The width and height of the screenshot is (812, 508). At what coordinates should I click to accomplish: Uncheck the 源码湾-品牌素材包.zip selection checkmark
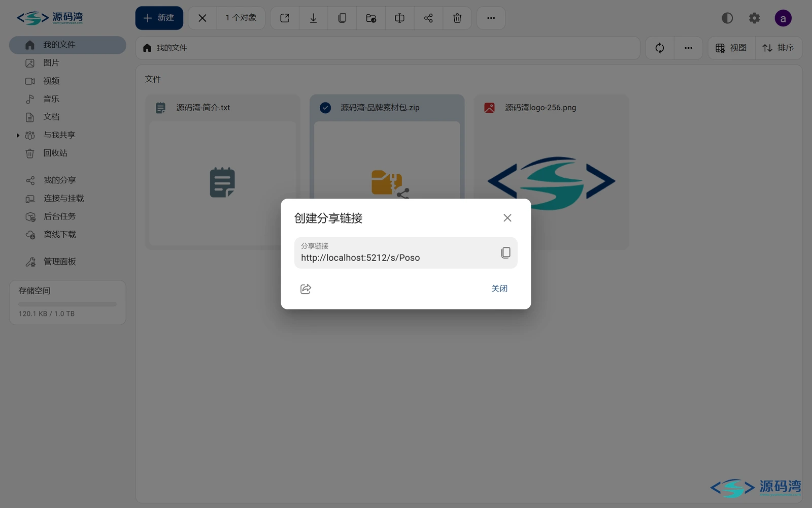325,108
